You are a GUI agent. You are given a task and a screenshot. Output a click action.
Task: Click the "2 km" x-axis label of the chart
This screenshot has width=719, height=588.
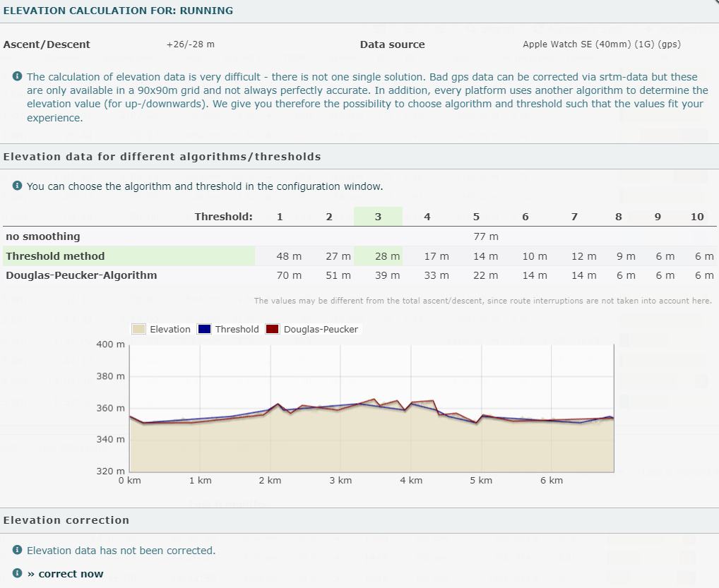(x=270, y=480)
